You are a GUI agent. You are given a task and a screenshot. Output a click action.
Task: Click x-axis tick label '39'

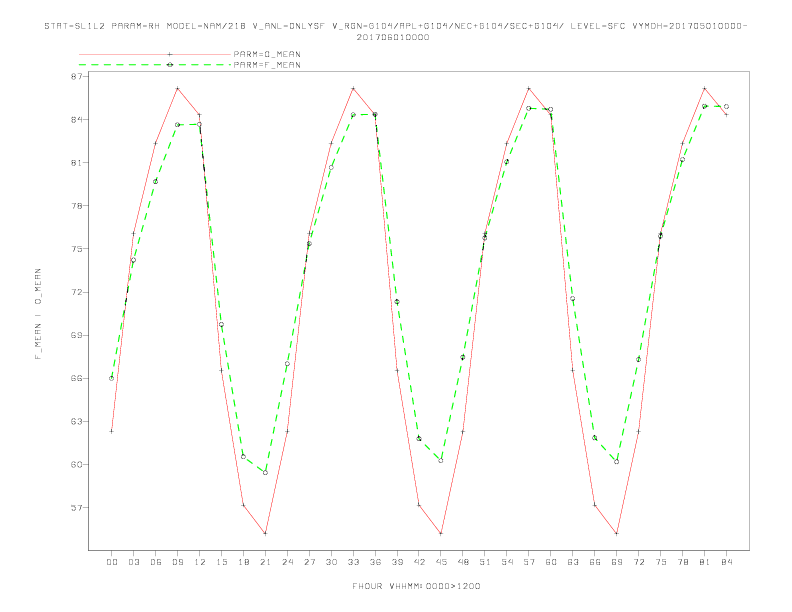(x=397, y=562)
